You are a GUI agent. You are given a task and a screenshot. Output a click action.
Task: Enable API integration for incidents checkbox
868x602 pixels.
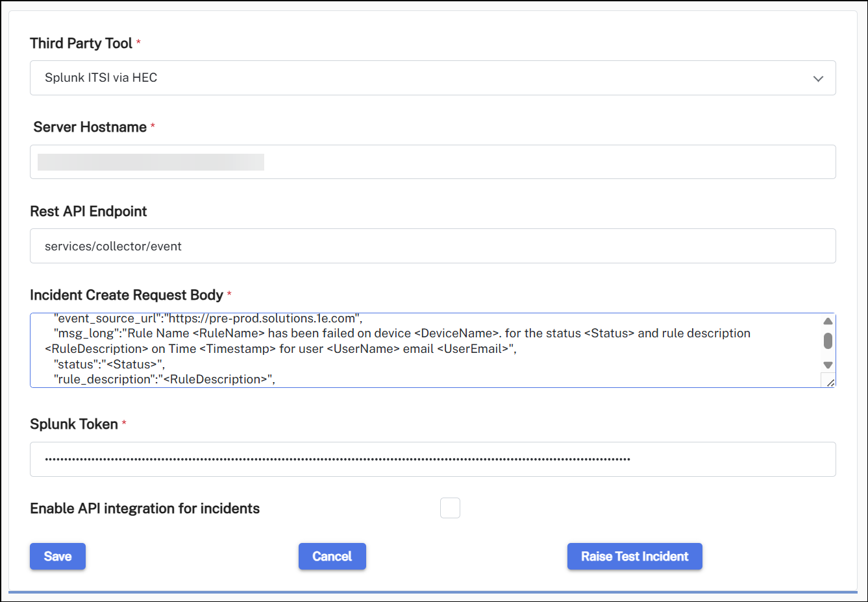pos(450,508)
